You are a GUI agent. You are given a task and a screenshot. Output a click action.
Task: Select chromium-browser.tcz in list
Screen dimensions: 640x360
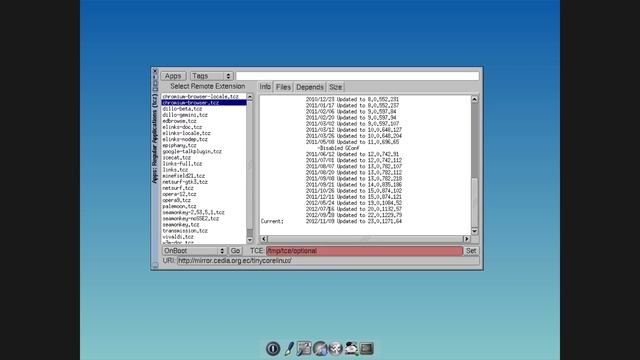(204, 102)
